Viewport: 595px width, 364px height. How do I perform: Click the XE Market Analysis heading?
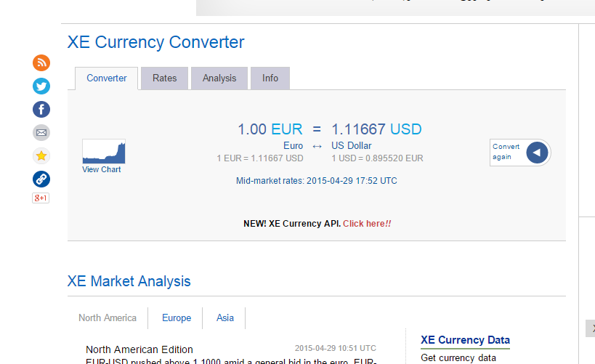point(129,281)
